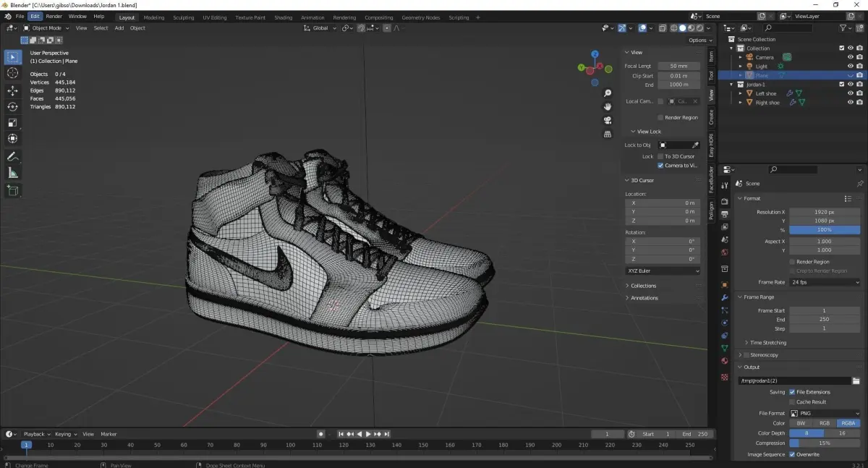Select the BW color mode button
The image size is (868, 468).
coord(801,423)
